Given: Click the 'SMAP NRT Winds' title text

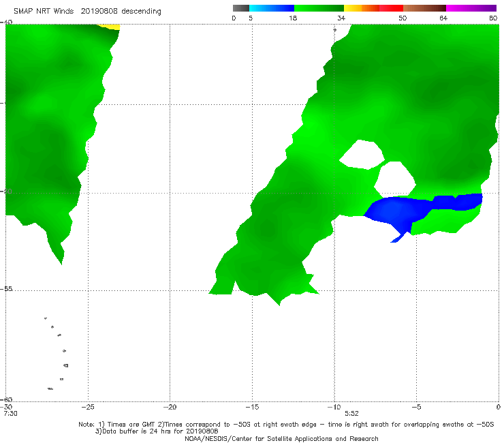Looking at the screenshot, I should 44,12.
